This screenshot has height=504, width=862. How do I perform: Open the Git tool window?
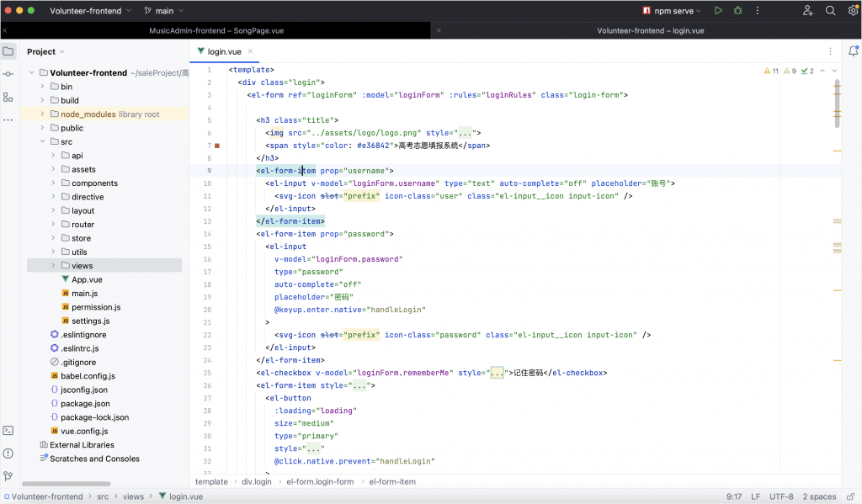(8, 475)
